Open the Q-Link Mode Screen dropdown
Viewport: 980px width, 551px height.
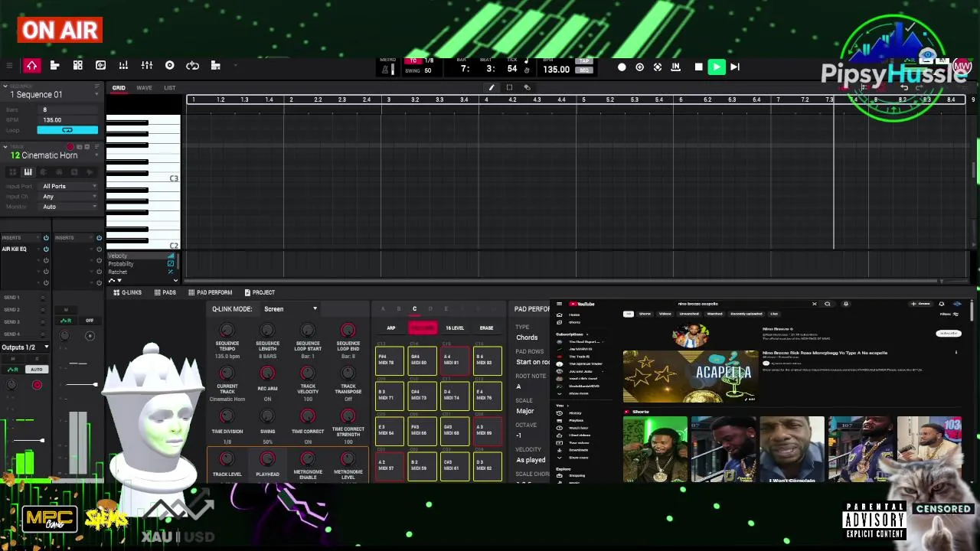click(x=289, y=309)
